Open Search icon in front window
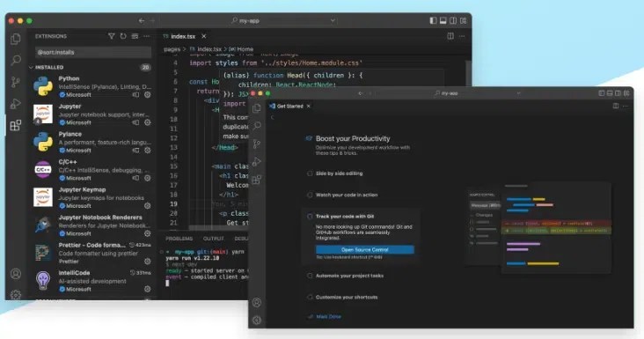 (257, 125)
